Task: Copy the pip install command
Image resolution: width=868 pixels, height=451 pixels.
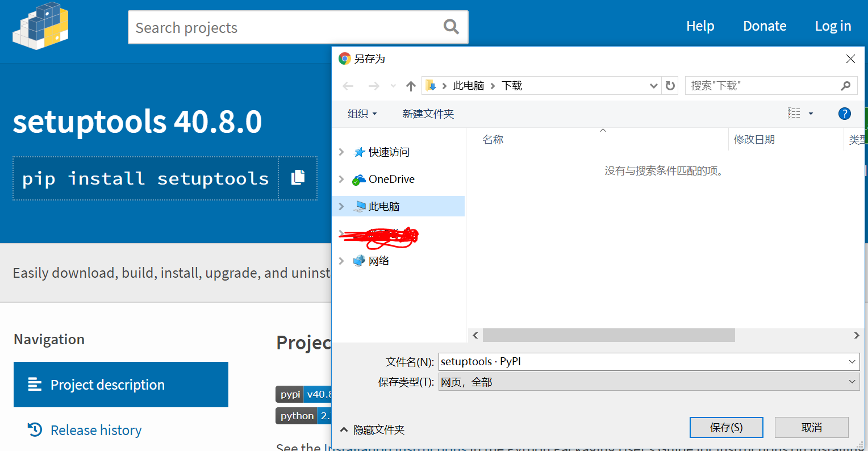Action: coord(297,178)
